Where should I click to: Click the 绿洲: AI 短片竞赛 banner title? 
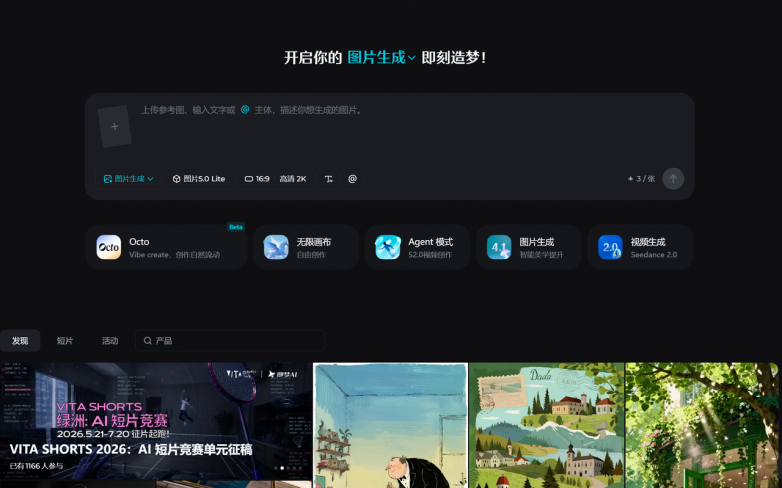click(x=112, y=421)
